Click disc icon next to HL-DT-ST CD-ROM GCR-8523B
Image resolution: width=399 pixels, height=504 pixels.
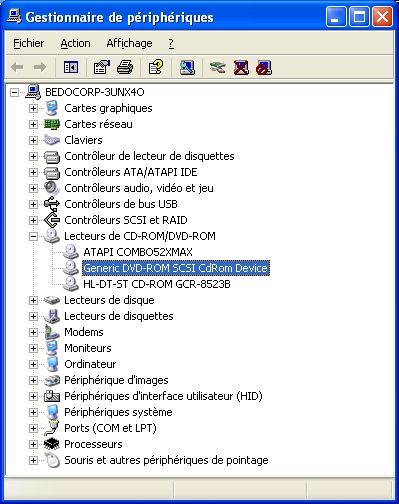click(x=71, y=284)
